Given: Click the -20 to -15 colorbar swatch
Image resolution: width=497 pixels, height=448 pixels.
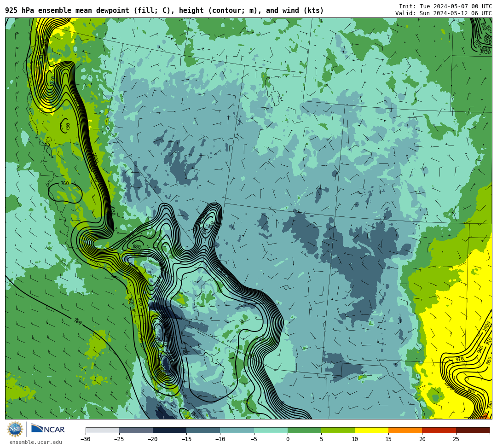Looking at the screenshot, I should click(169, 430).
